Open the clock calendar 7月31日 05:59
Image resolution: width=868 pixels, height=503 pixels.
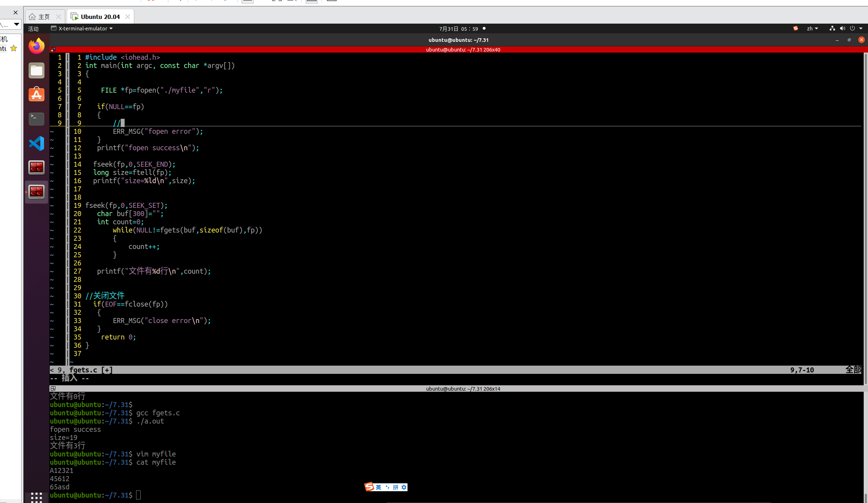click(x=458, y=29)
